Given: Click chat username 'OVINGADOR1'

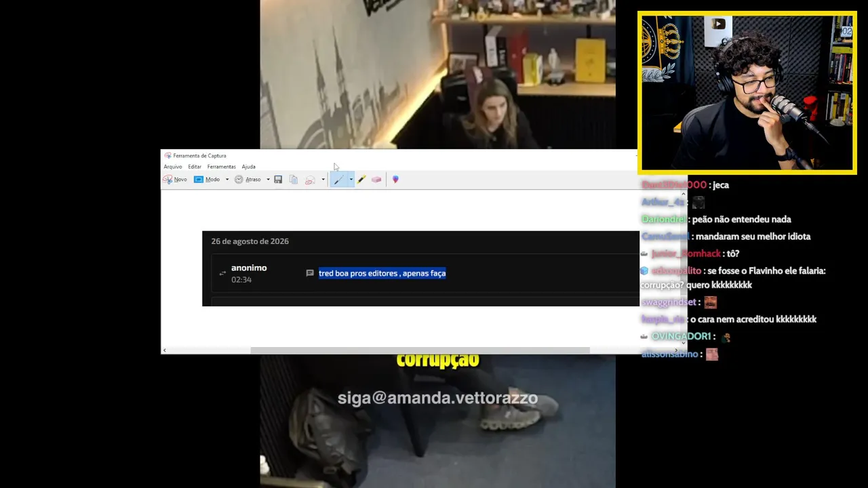Looking at the screenshot, I should click(x=681, y=336).
